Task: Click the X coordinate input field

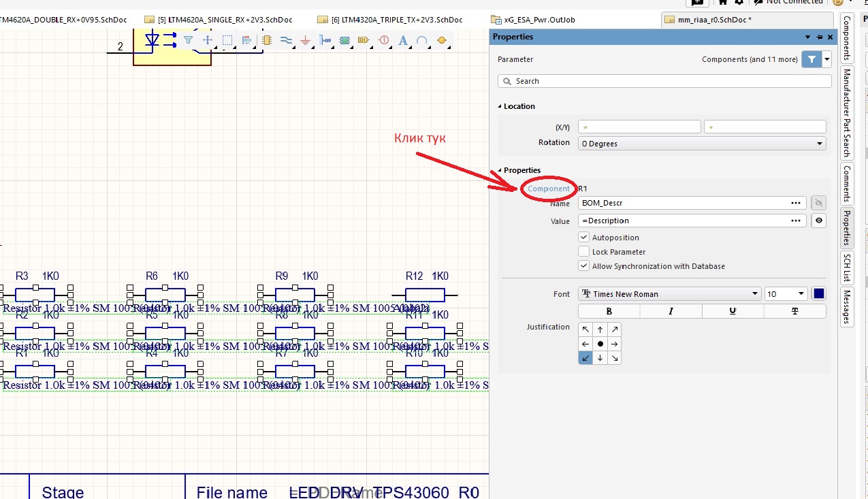Action: click(639, 127)
